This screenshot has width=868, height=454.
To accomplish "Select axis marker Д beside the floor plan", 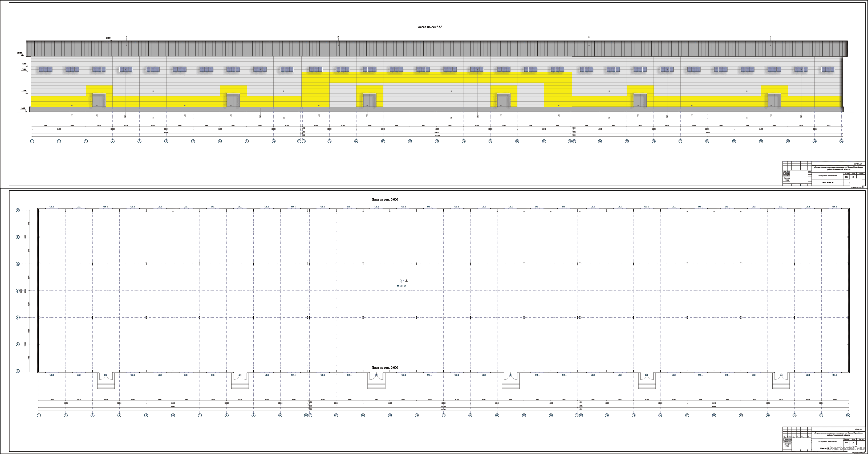I will coord(18,264).
